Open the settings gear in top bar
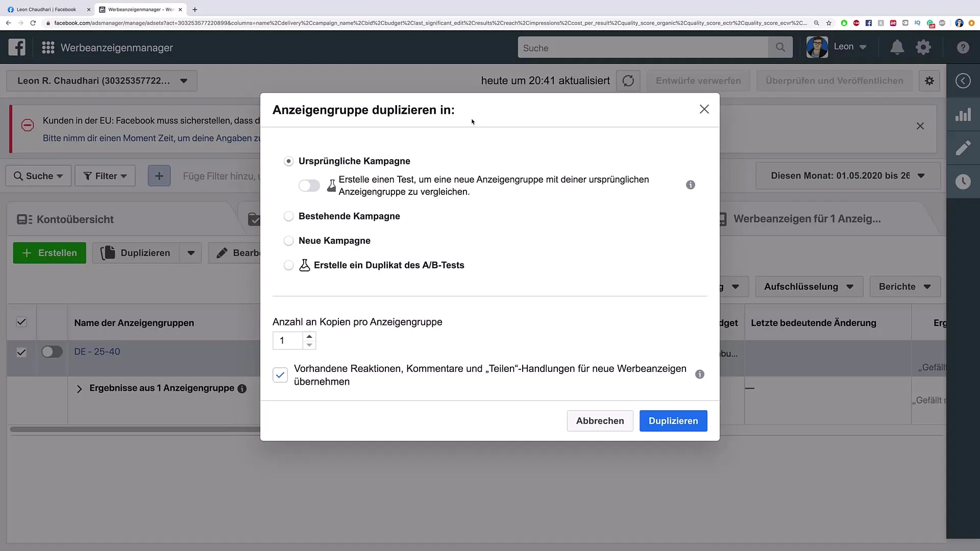 923,47
